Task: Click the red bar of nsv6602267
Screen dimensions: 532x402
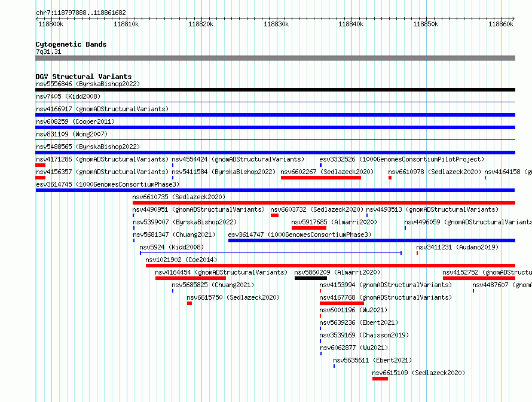Action: [x=321, y=178]
